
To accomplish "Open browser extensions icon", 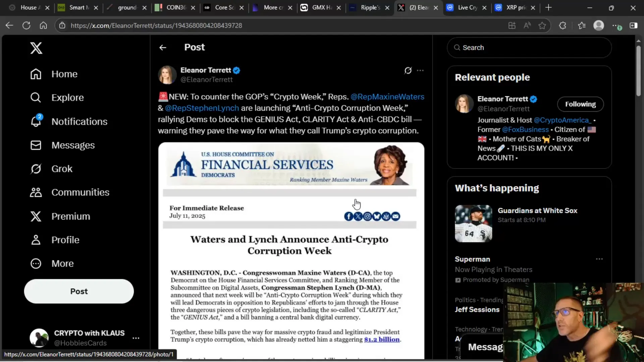I will [562, 25].
